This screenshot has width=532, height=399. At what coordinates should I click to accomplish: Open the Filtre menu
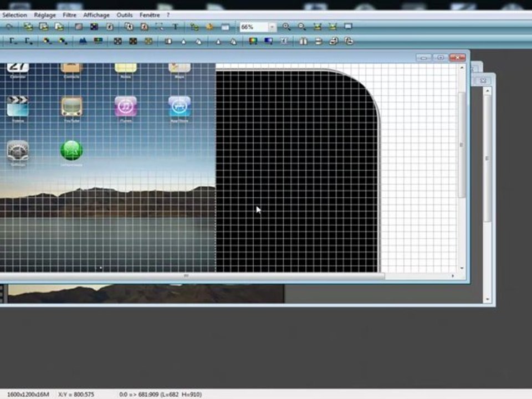[70, 15]
